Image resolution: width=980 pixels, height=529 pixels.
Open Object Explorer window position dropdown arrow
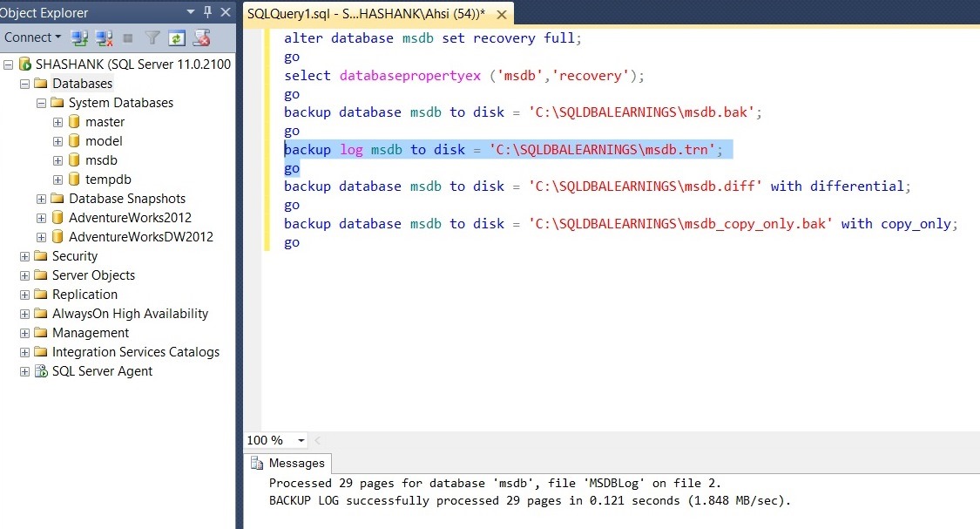point(191,12)
